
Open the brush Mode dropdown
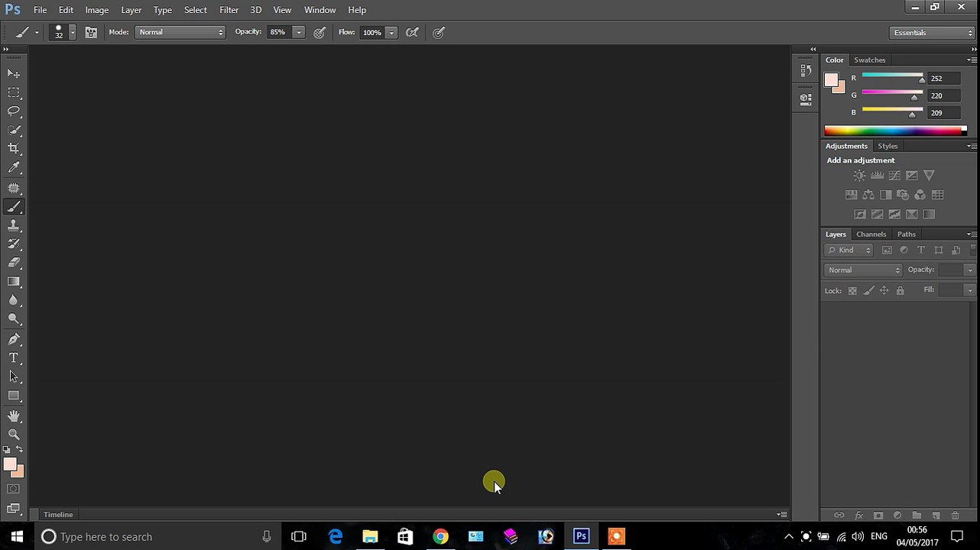tap(180, 32)
